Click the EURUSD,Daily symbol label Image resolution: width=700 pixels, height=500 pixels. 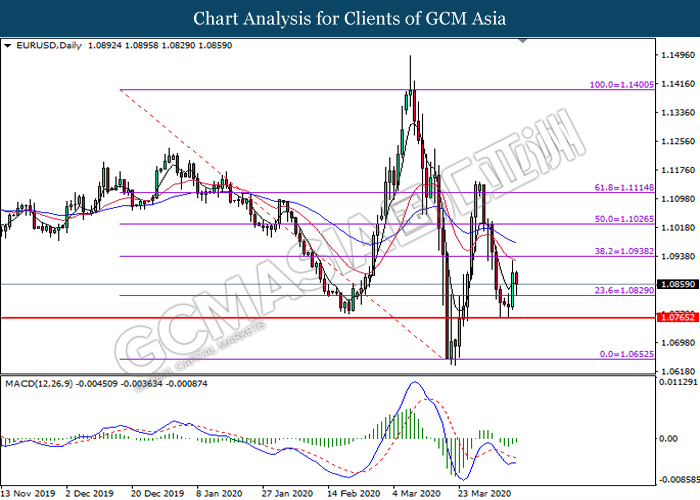(49, 45)
